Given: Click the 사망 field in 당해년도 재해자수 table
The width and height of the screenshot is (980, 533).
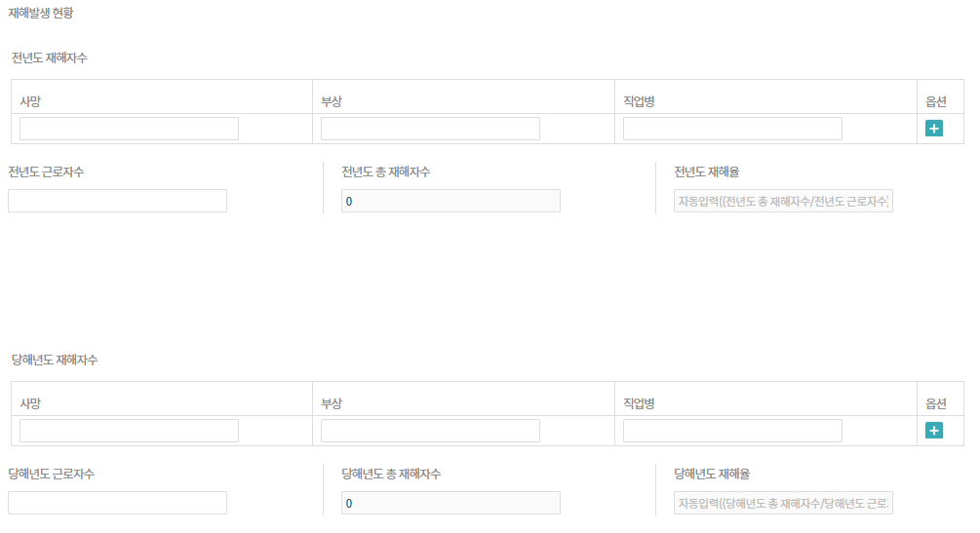Looking at the screenshot, I should click(129, 431).
